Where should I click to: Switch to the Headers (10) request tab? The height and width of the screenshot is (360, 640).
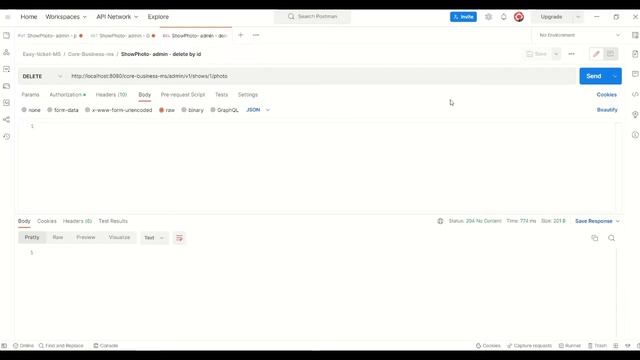[111, 95]
